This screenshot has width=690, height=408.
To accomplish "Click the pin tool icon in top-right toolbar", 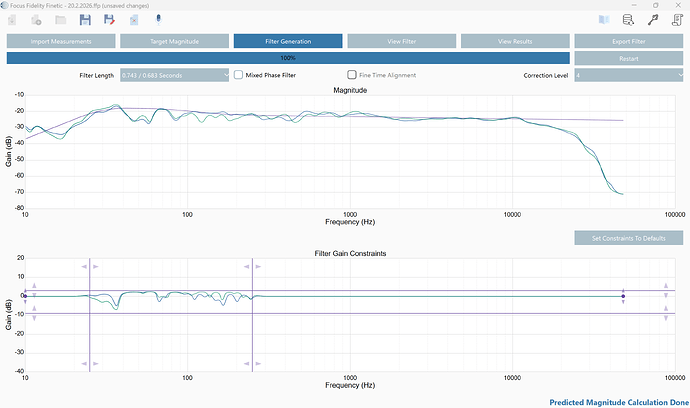I will (653, 20).
